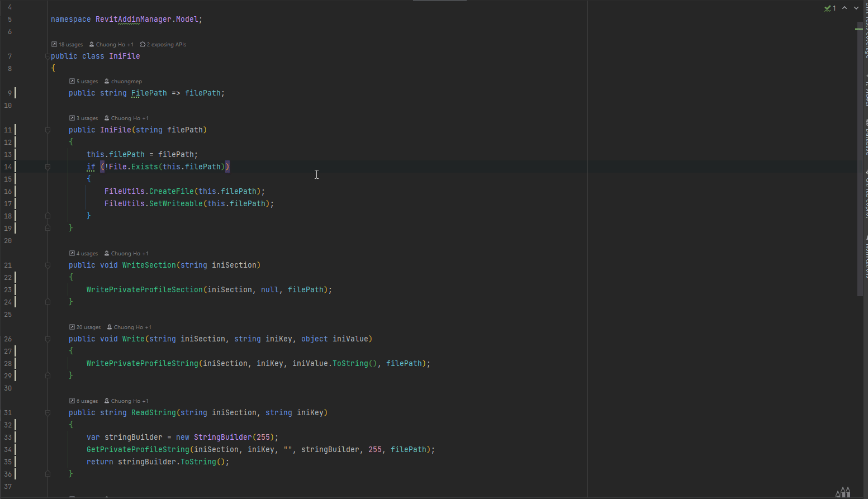
Task: Collapse the ReadString method fold marker
Action: tap(48, 413)
